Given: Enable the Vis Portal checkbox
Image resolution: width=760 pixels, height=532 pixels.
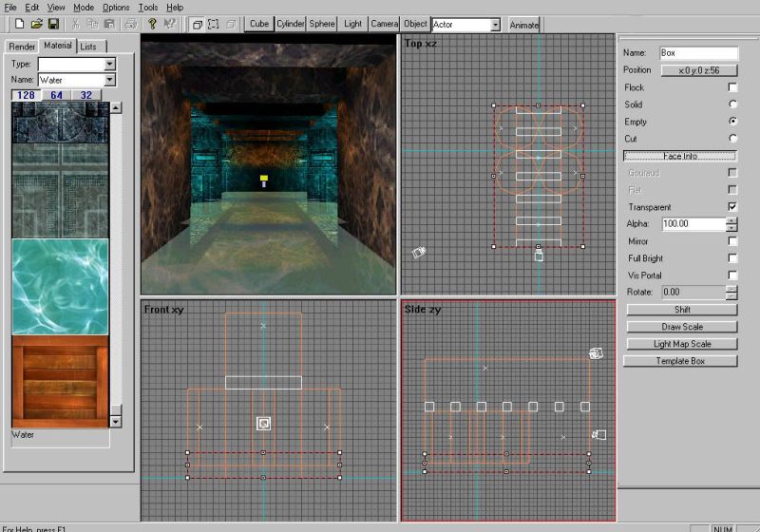Looking at the screenshot, I should pos(732,275).
